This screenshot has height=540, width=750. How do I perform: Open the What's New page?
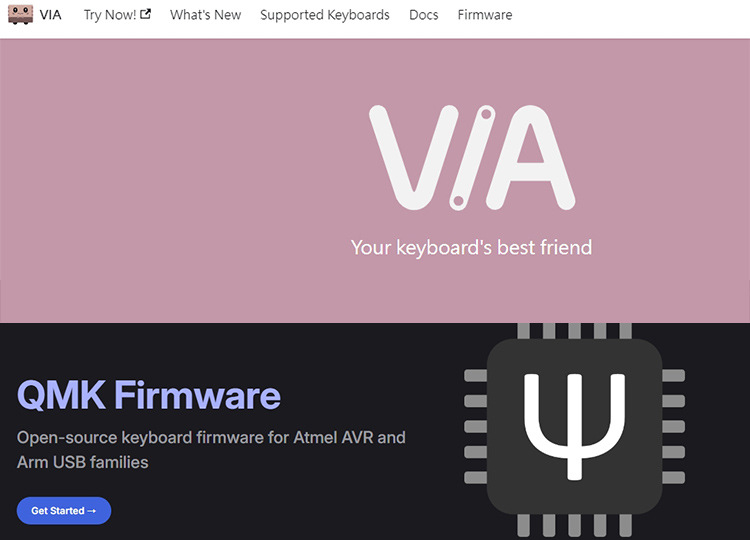point(205,15)
